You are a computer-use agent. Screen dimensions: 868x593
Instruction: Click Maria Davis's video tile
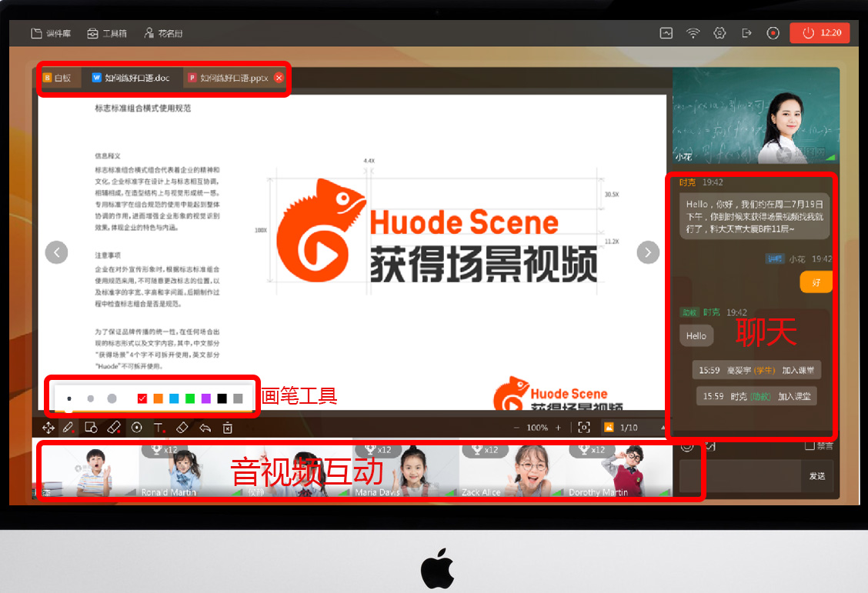(406, 471)
